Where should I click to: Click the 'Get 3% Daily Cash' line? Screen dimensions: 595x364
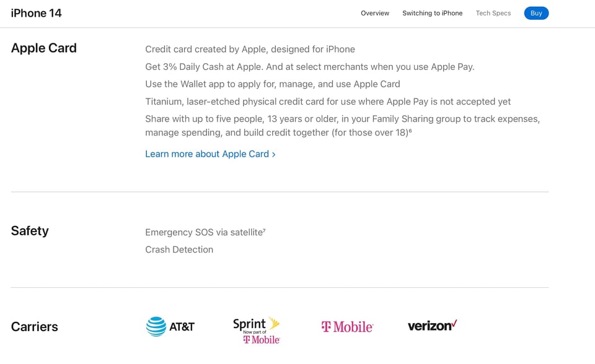[309, 66]
